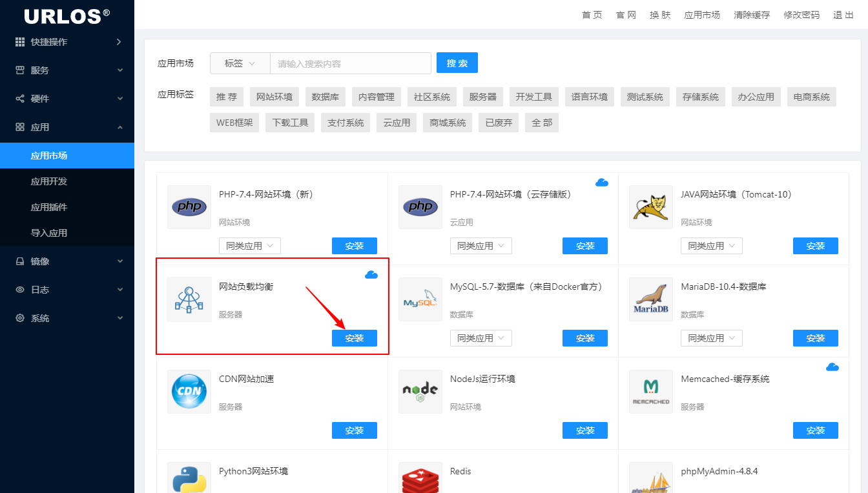Install MariaDB-10.4 数据库

point(816,338)
